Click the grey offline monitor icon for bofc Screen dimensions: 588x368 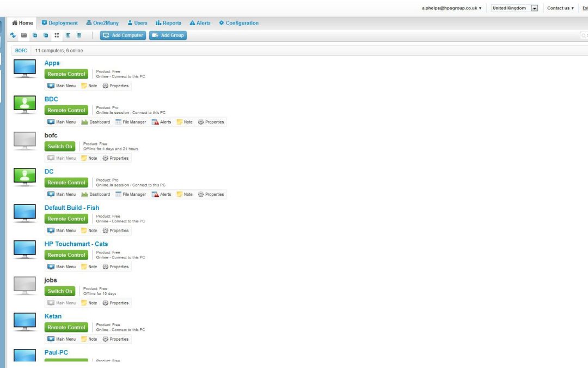[24, 141]
